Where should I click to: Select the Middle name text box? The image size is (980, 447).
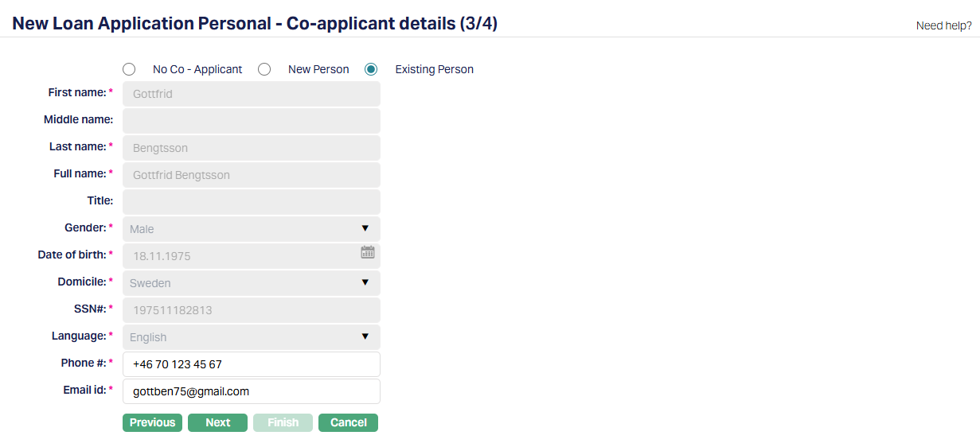252,121
